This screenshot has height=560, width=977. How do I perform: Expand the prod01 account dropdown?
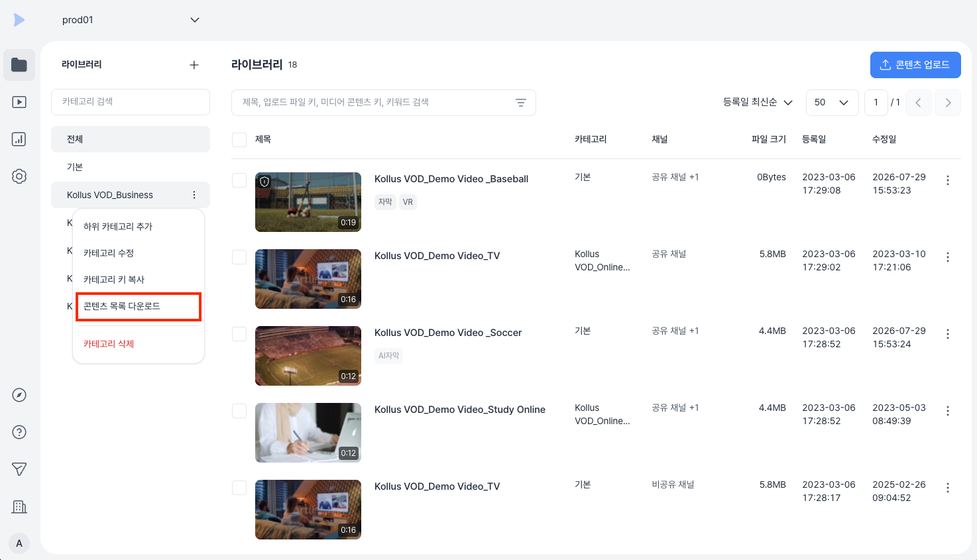tap(131, 20)
